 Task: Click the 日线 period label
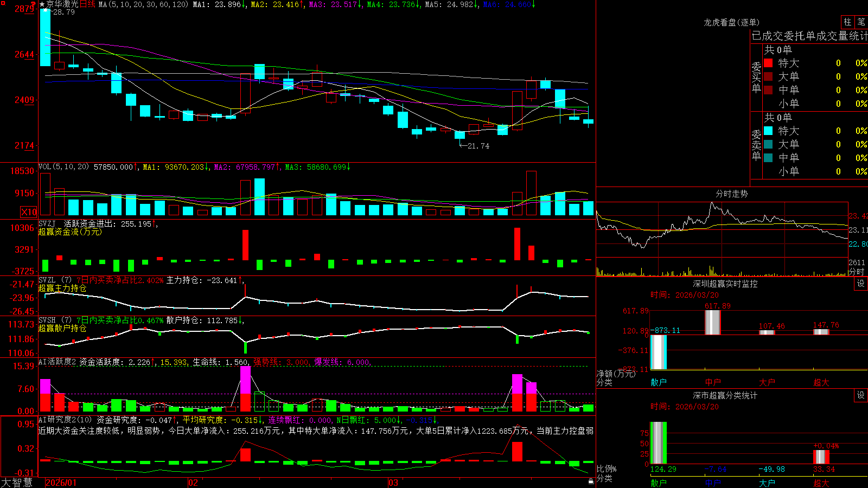[x=87, y=4]
